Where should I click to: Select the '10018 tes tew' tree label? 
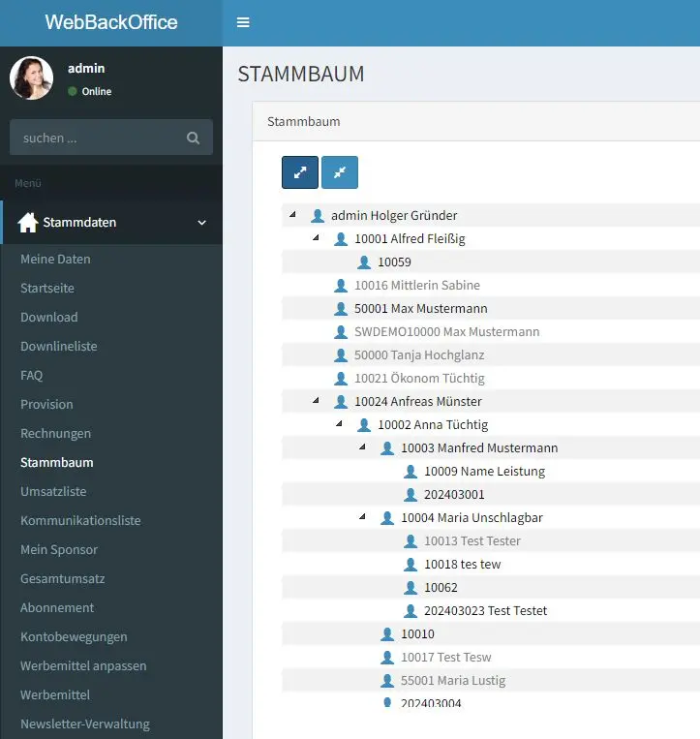[462, 564]
